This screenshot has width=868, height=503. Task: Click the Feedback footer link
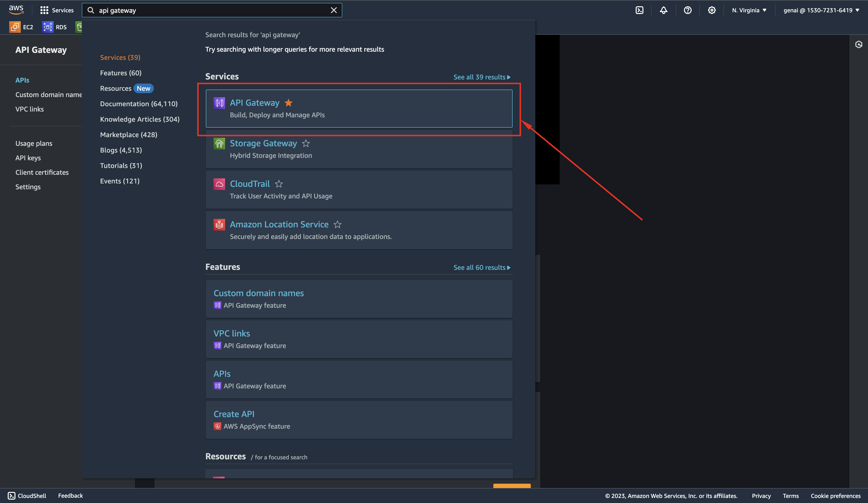tap(70, 496)
